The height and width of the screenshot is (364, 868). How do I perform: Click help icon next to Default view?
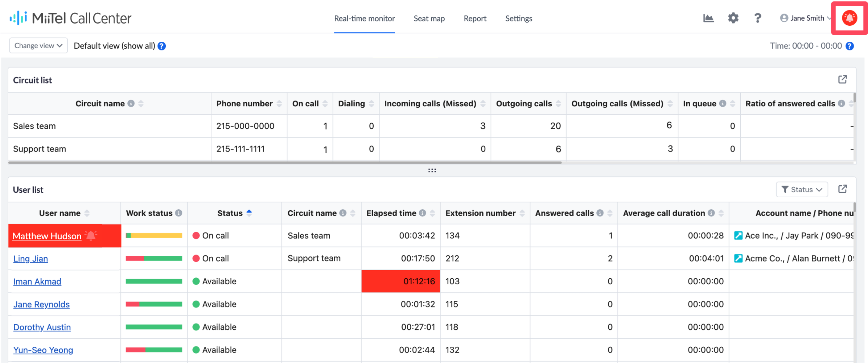tap(162, 46)
